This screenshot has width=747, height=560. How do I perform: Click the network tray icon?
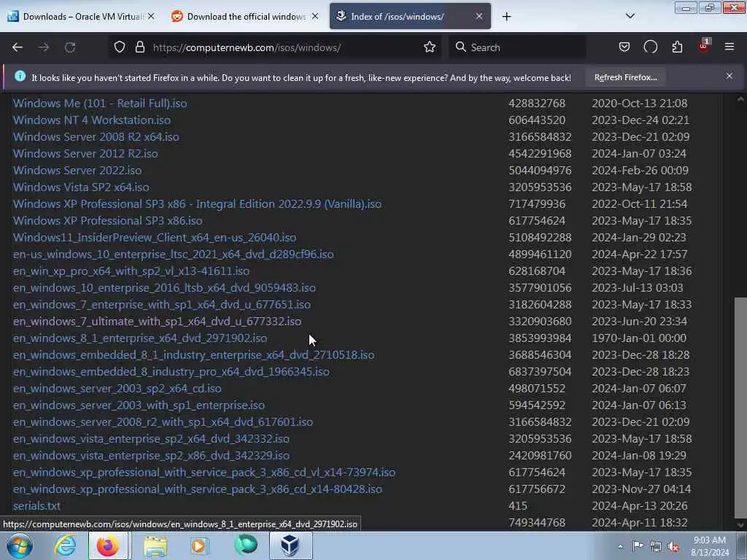click(x=656, y=547)
